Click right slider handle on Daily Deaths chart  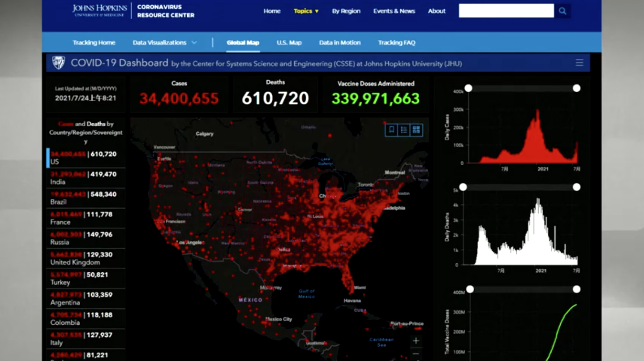(577, 187)
